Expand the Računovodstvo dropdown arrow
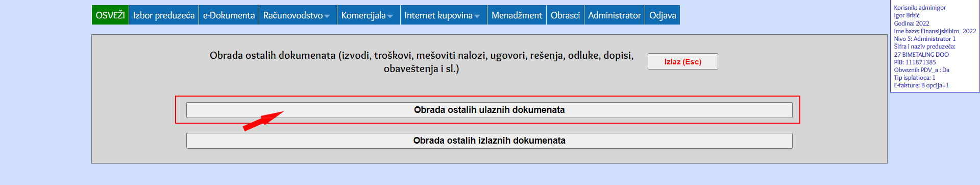 pos(327,16)
